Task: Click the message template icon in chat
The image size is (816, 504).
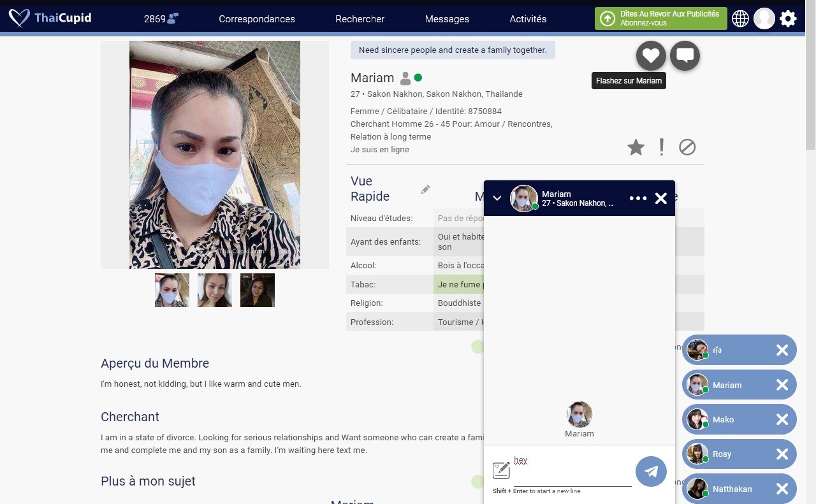Action: (501, 470)
